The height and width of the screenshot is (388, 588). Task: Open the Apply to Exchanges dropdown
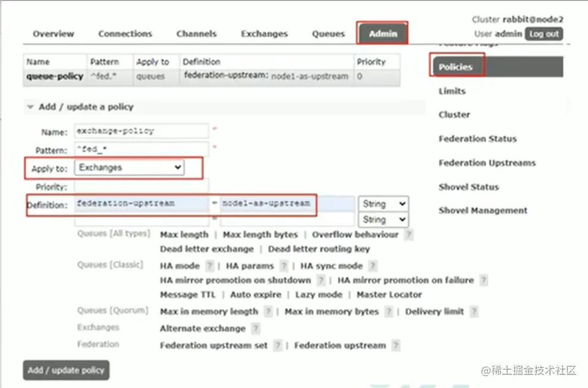(130, 167)
